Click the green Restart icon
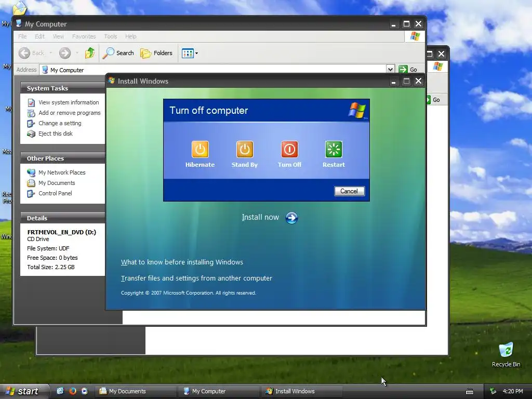 click(x=334, y=149)
